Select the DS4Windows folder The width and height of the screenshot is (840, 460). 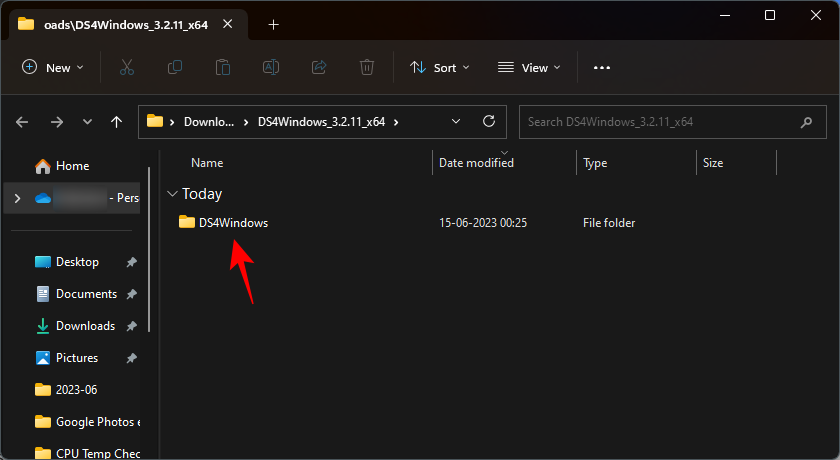click(x=223, y=223)
